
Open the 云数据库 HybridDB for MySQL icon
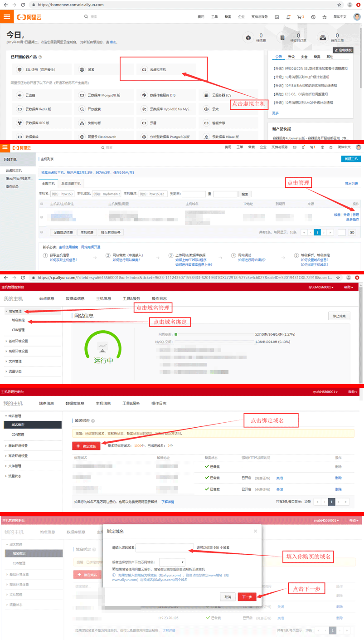(x=145, y=109)
